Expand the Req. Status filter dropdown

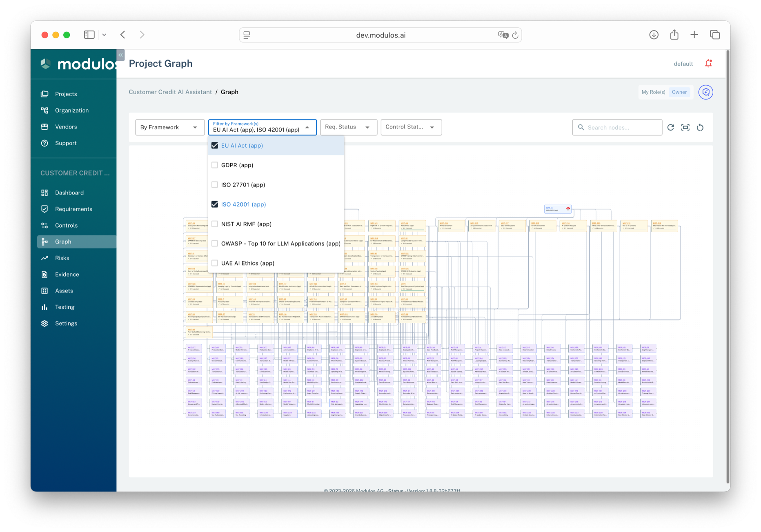pos(348,127)
